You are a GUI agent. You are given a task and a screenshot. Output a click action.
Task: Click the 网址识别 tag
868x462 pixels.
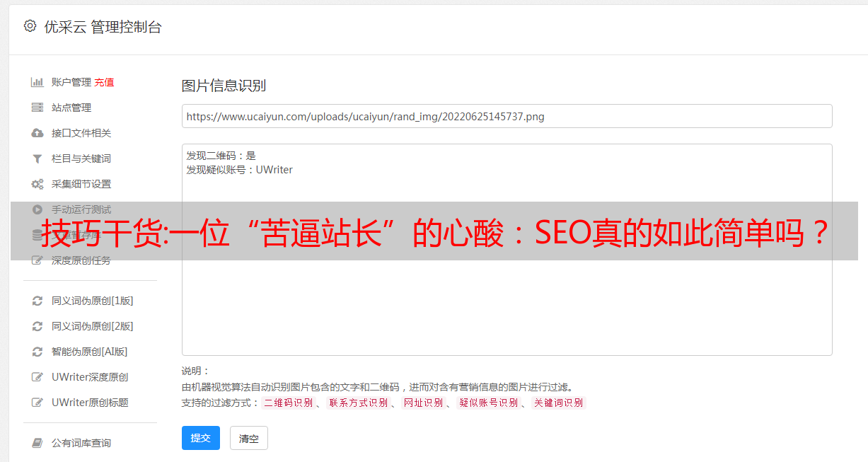pos(423,403)
